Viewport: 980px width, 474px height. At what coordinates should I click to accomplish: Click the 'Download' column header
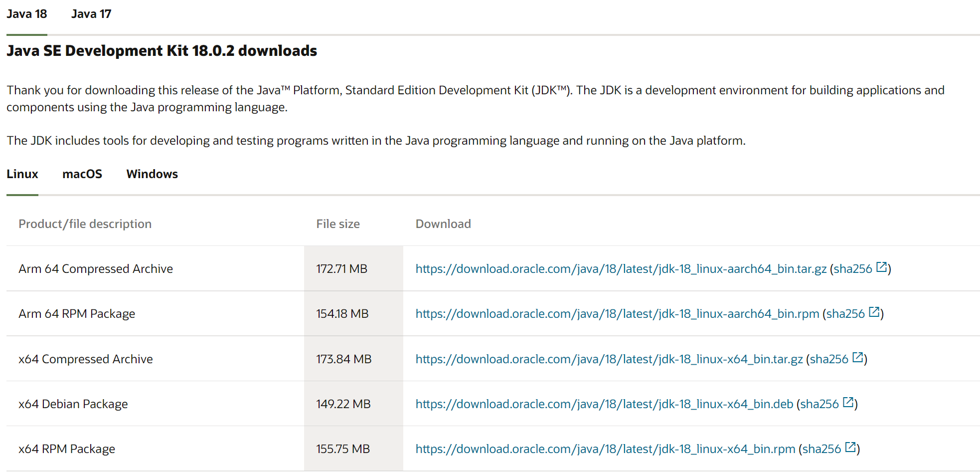pos(443,224)
